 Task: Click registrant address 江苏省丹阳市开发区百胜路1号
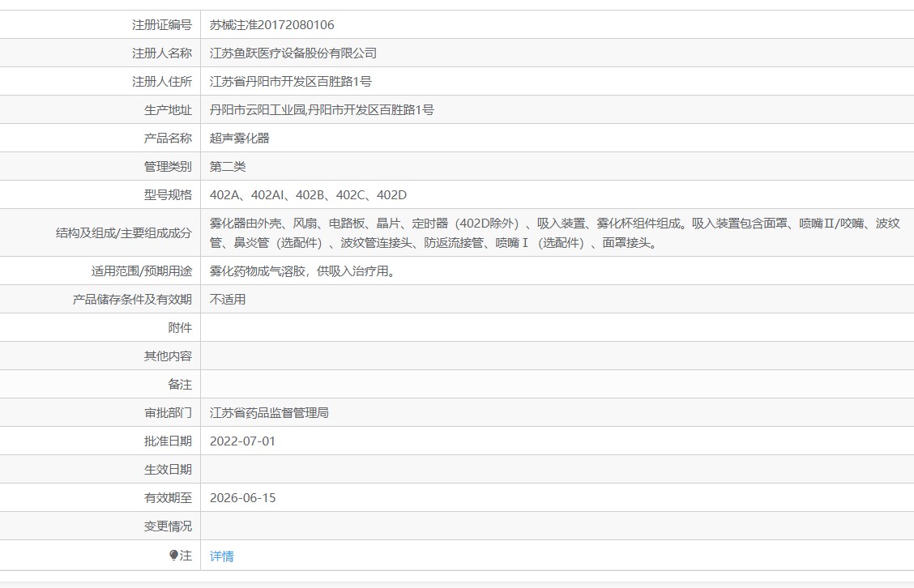[290, 82]
